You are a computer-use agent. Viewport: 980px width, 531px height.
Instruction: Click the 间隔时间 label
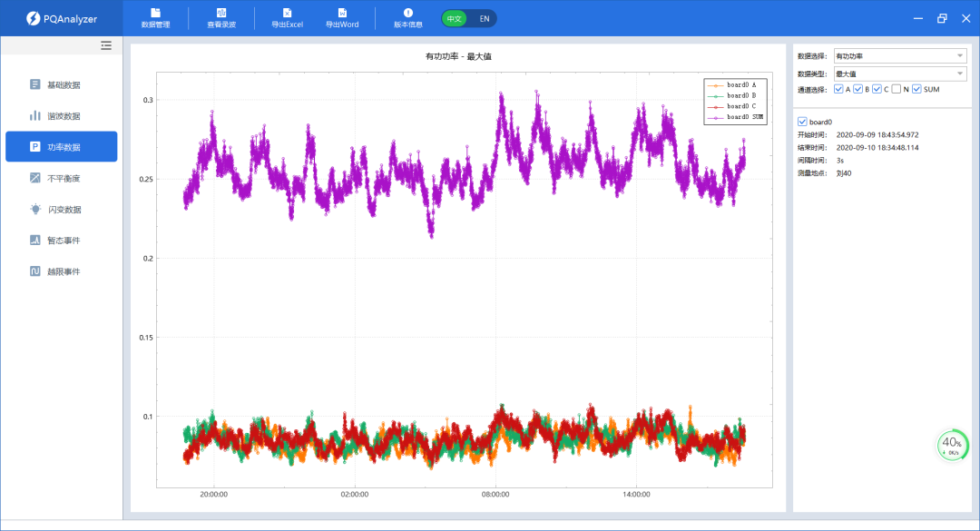pyautogui.click(x=812, y=161)
